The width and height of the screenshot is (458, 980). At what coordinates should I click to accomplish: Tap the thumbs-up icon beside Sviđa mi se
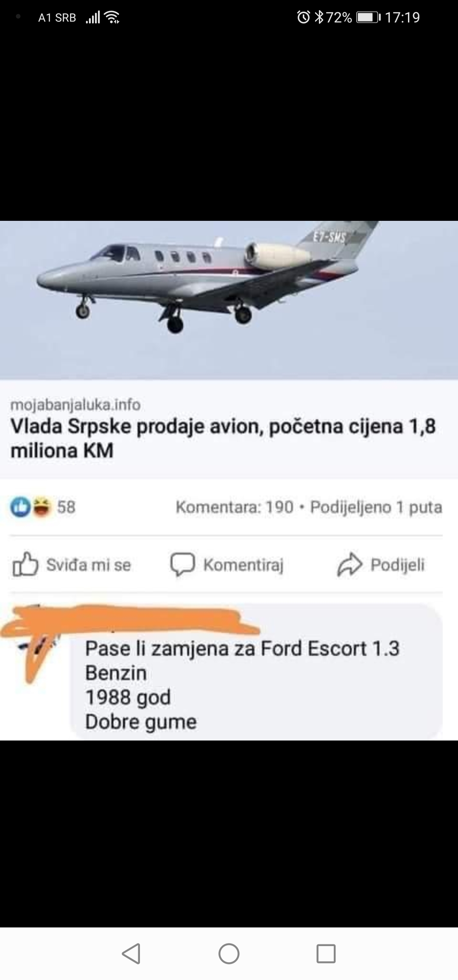point(25,564)
